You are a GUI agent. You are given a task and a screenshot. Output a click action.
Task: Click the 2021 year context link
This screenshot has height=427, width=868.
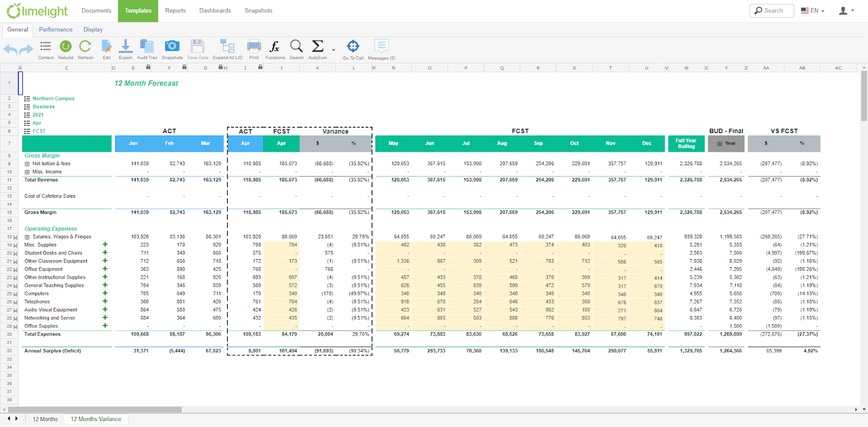(x=38, y=115)
